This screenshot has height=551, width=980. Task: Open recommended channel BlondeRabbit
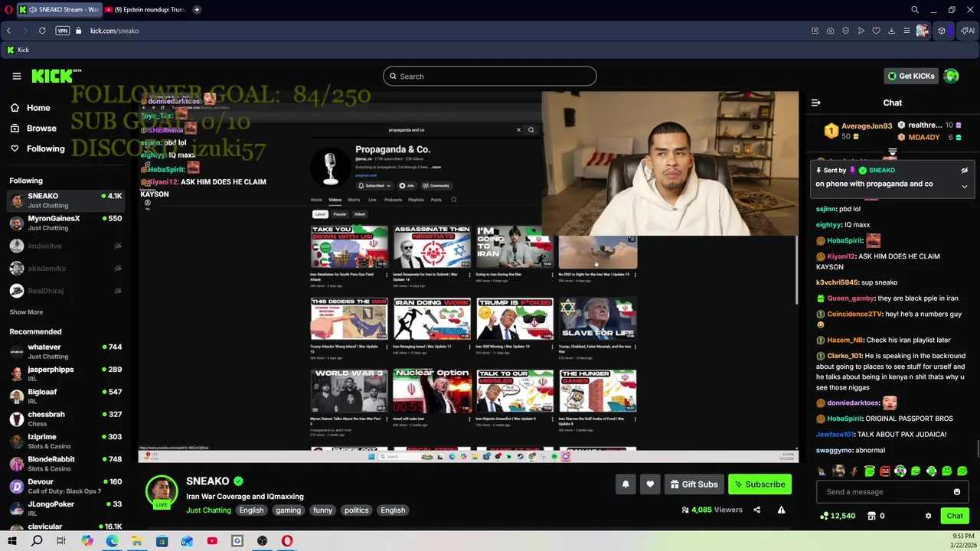66,463
